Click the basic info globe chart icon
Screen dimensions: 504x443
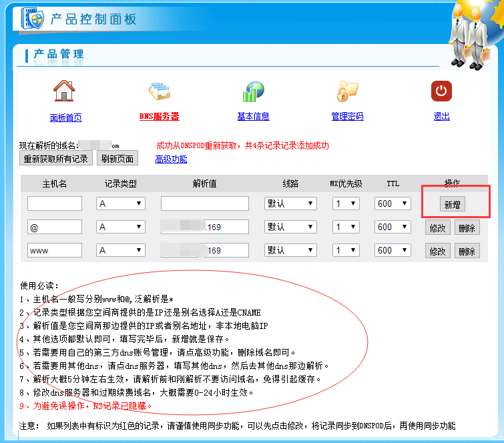(x=254, y=91)
